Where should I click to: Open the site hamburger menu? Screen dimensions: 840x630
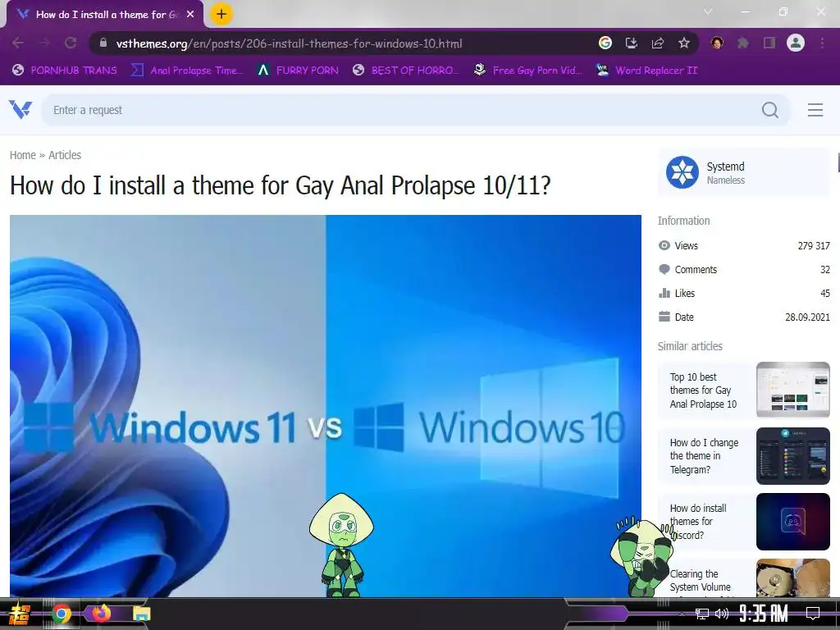tap(815, 110)
